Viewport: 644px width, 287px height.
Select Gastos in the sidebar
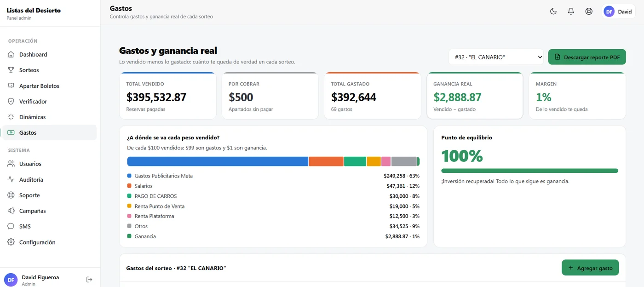pos(50,132)
